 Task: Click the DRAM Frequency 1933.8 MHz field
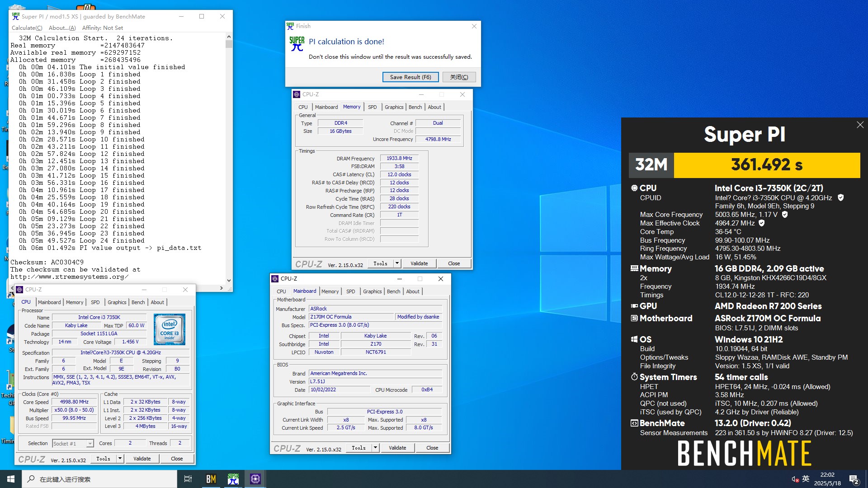coord(399,158)
